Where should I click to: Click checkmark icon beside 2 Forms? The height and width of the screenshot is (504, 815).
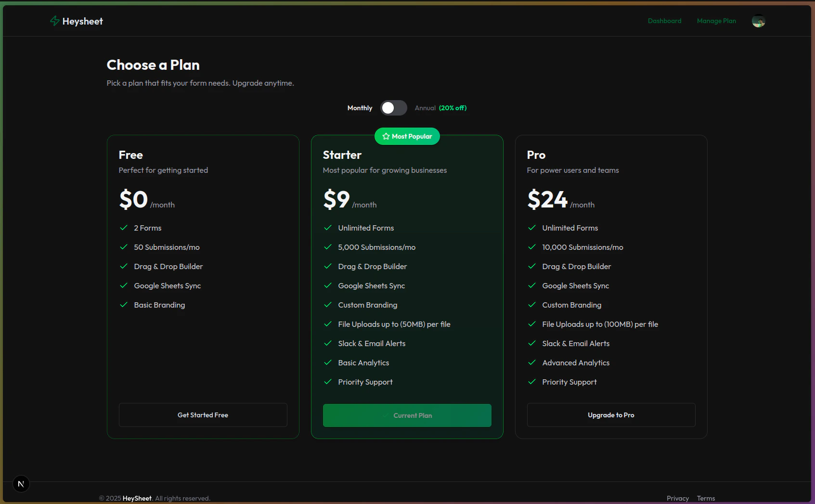[x=124, y=228]
